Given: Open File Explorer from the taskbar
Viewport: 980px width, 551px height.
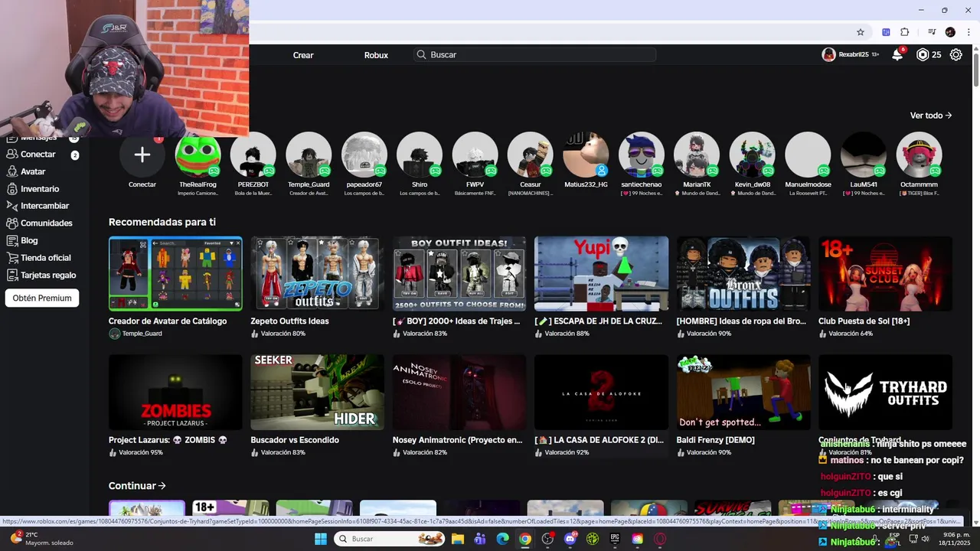Looking at the screenshot, I should coord(458,539).
